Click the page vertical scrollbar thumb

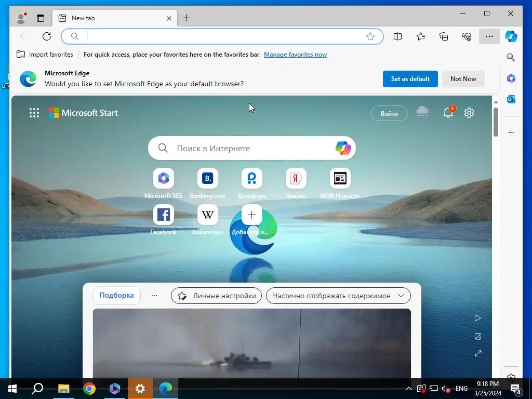pyautogui.click(x=496, y=122)
